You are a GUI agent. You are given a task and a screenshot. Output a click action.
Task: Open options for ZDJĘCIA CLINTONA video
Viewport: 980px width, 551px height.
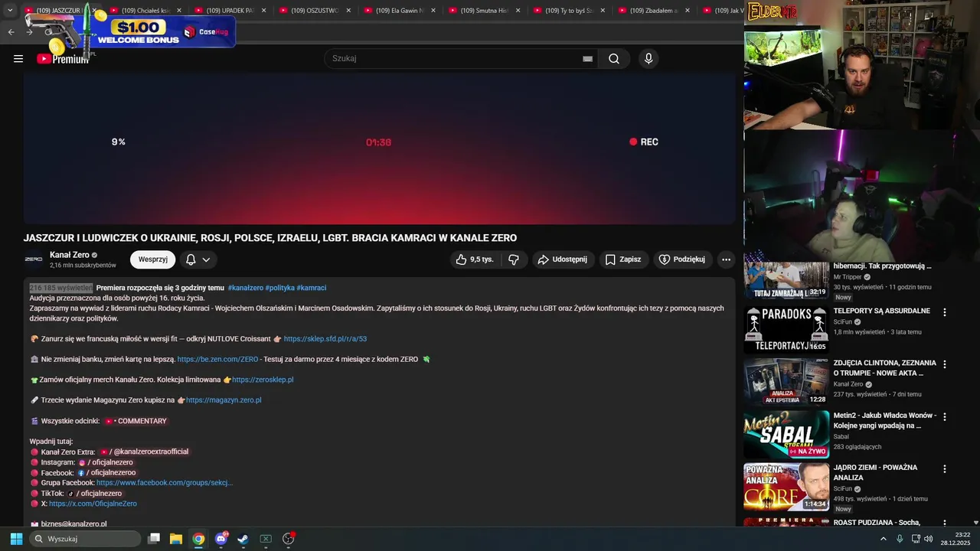pos(944,364)
